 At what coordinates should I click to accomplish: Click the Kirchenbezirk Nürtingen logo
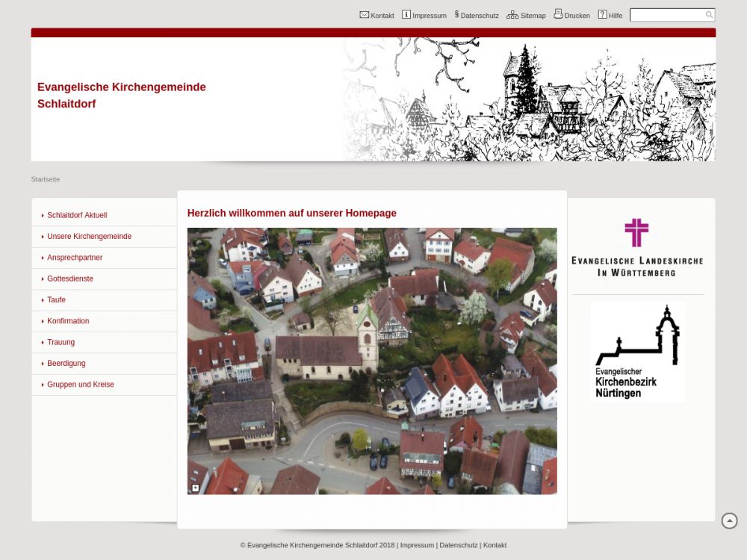637,352
